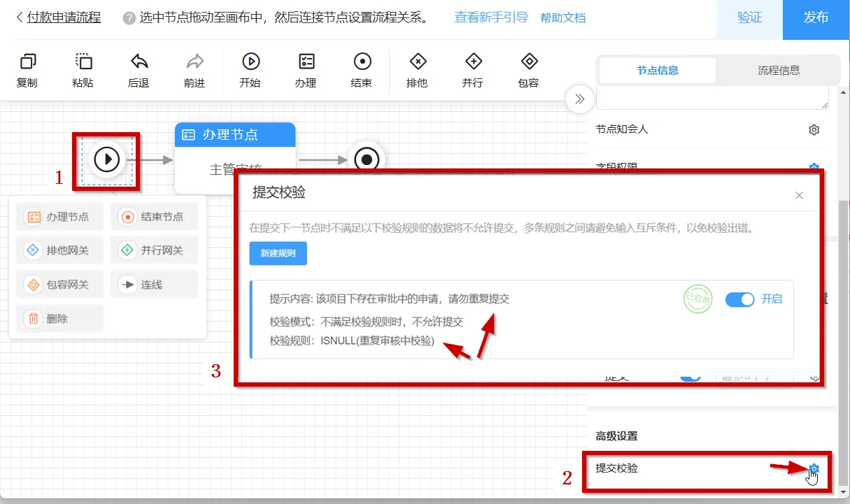Close the 提交校验 dialog

tap(799, 196)
